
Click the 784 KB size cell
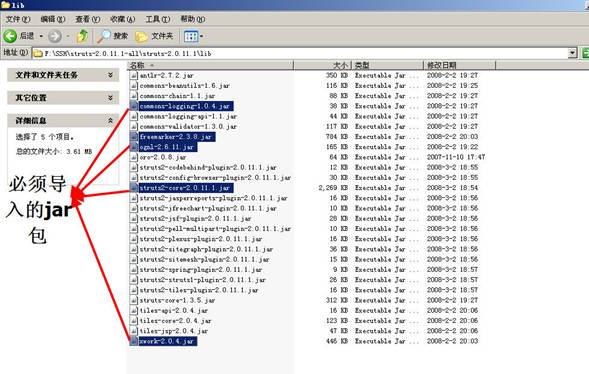[x=337, y=137]
